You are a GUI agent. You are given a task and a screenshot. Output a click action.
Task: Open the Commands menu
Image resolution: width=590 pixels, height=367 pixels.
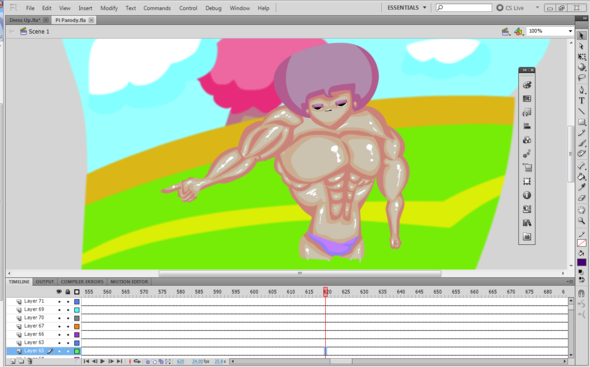click(x=157, y=8)
